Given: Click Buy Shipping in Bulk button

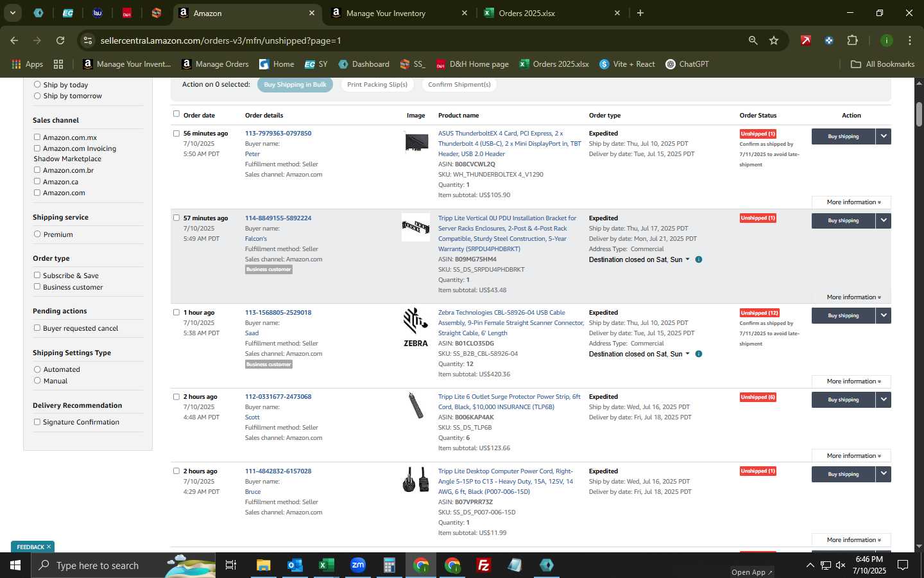Looking at the screenshot, I should click(295, 85).
